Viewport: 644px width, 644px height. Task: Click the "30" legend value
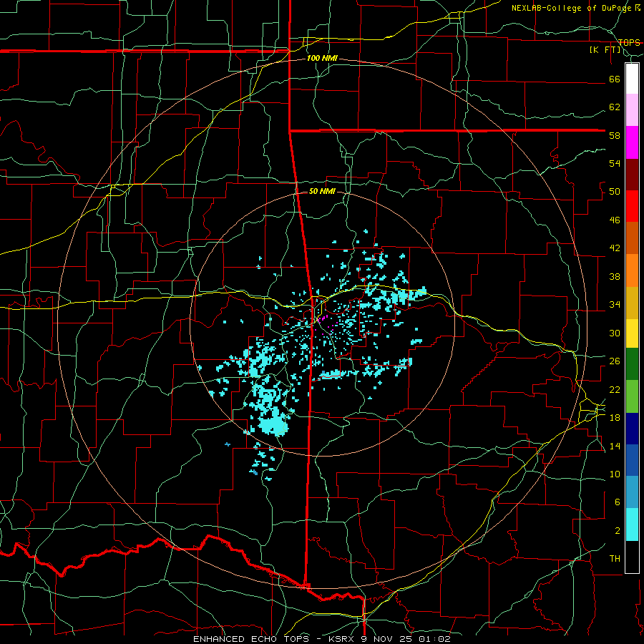[x=615, y=333]
